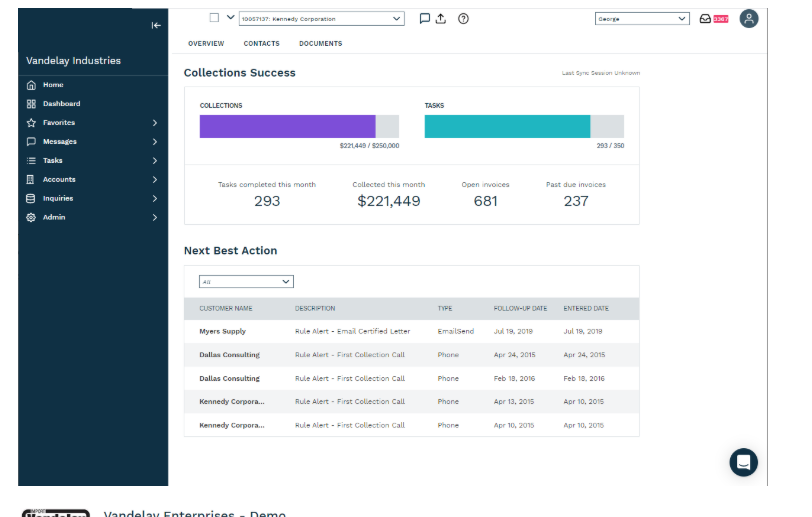812x517 pixels.
Task: Open the George user dropdown
Action: (642, 19)
